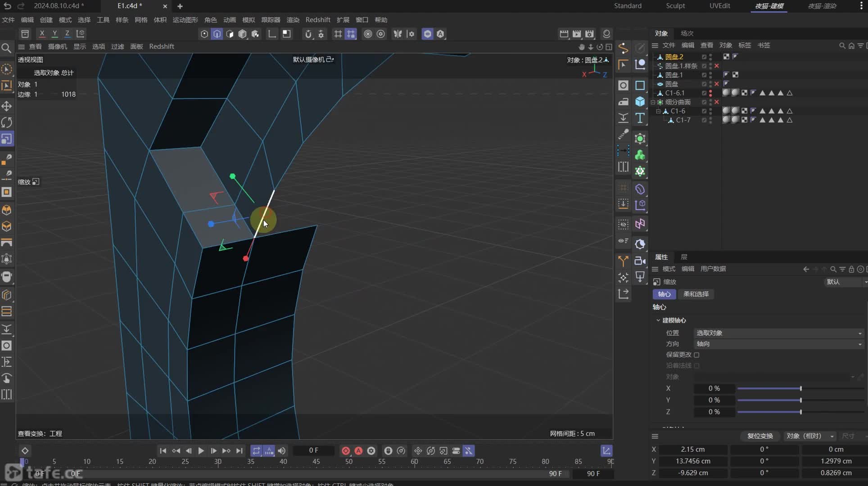Go to end of timeline
Viewport: 868px width, 486px height.
click(240, 450)
